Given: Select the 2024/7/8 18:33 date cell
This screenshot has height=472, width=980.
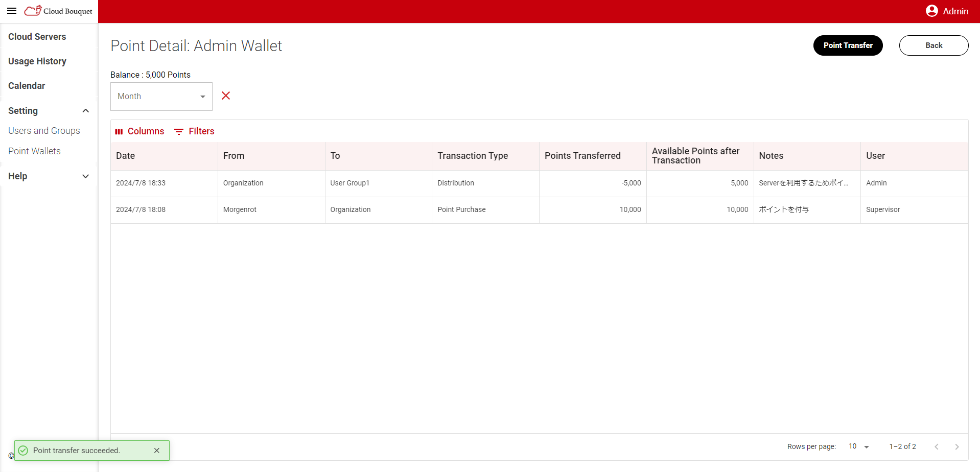Looking at the screenshot, I should click(165, 183).
